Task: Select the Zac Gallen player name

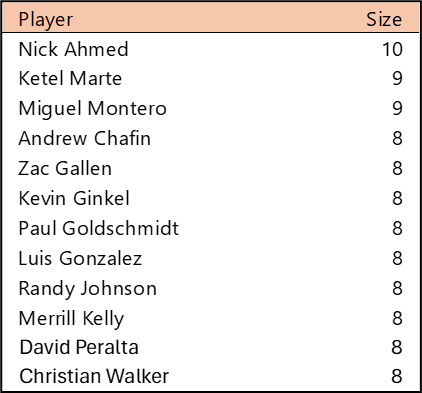Action: 65,168
